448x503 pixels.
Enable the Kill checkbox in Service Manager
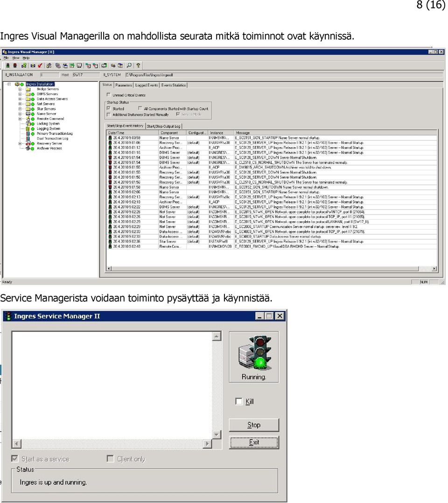click(x=239, y=401)
